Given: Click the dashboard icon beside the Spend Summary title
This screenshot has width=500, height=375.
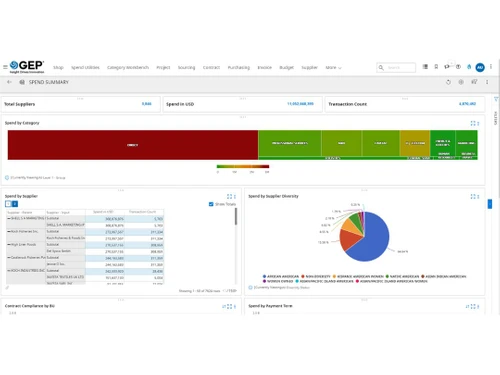Looking at the screenshot, I should coord(22,82).
